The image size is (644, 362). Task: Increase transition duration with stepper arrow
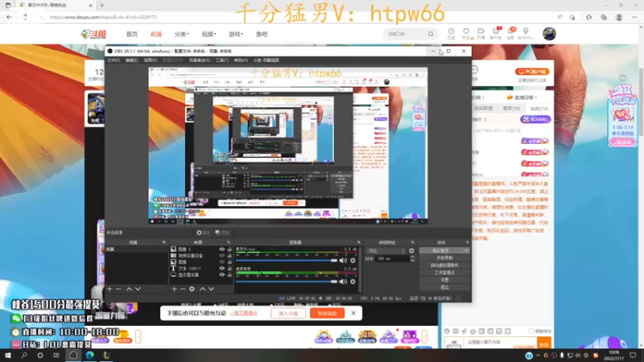[412, 257]
